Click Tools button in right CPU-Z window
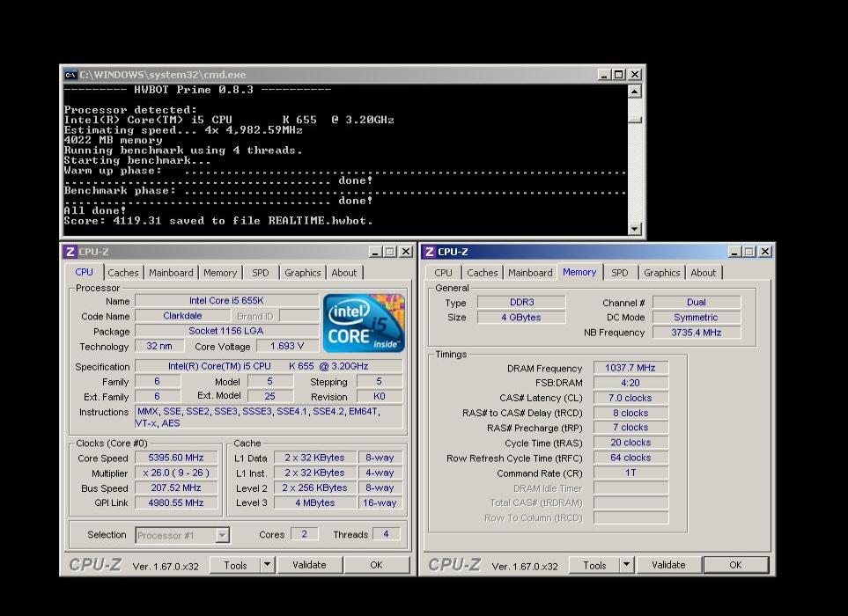Viewport: 848px width, 616px height. pyautogui.click(x=594, y=565)
